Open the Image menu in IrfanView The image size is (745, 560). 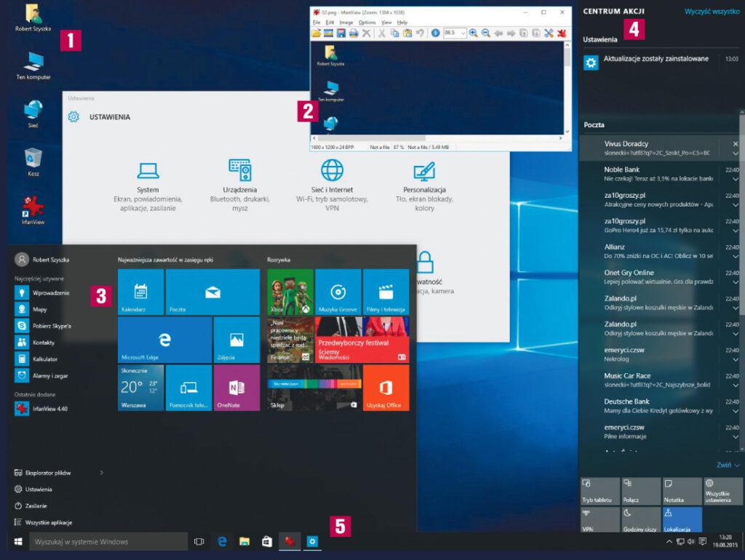(x=347, y=22)
